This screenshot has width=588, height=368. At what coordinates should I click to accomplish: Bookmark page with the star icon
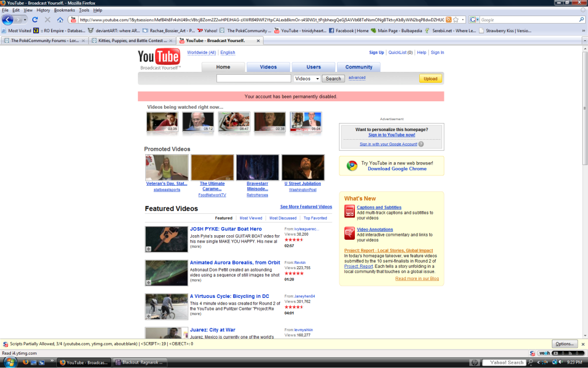(455, 20)
